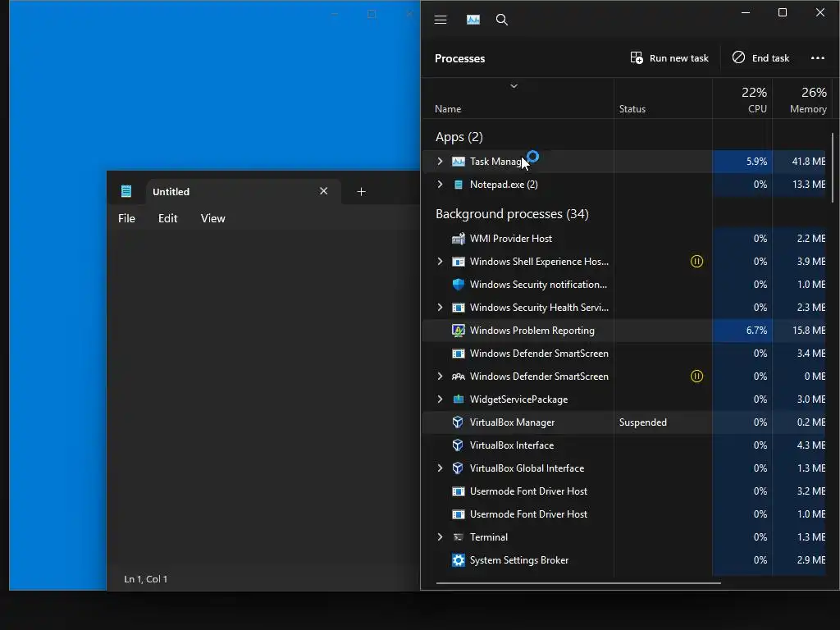This screenshot has width=840, height=630.
Task: Sort processes by Status column
Action: 632,109
